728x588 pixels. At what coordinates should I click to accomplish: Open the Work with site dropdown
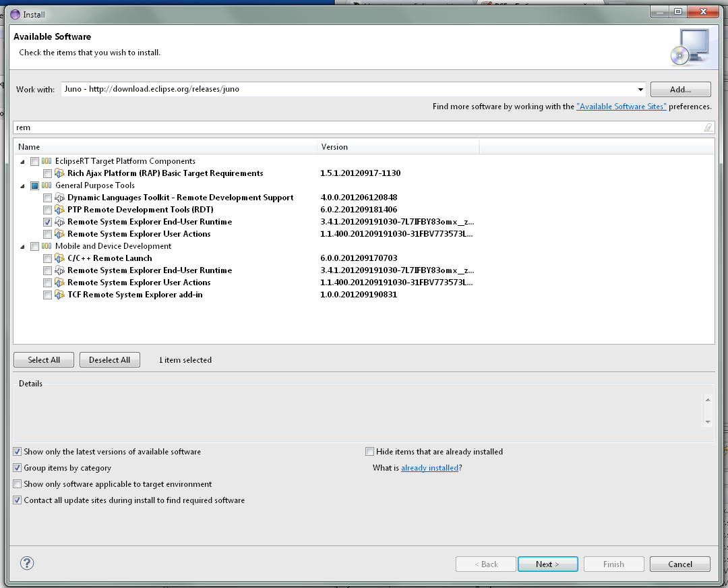tap(640, 89)
